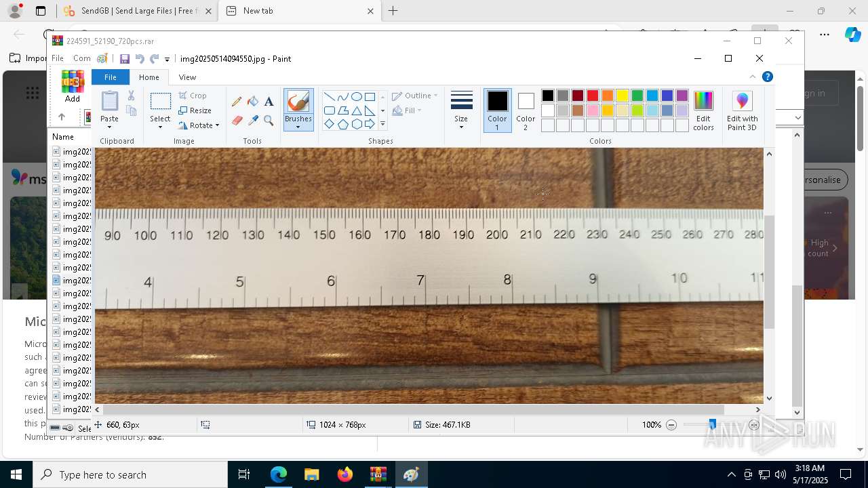Open WinRAR address bar dropdown
The image size is (868, 488).
pyautogui.click(x=798, y=118)
